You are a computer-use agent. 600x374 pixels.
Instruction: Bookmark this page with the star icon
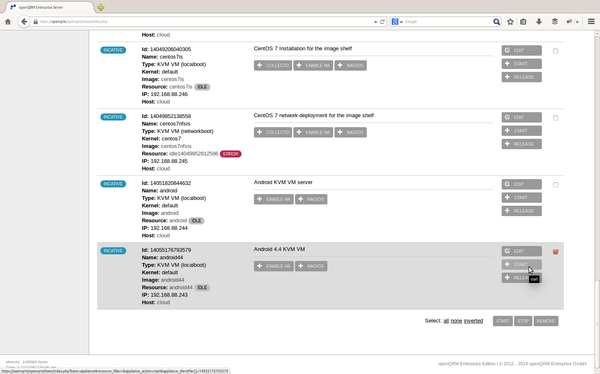[x=510, y=22]
